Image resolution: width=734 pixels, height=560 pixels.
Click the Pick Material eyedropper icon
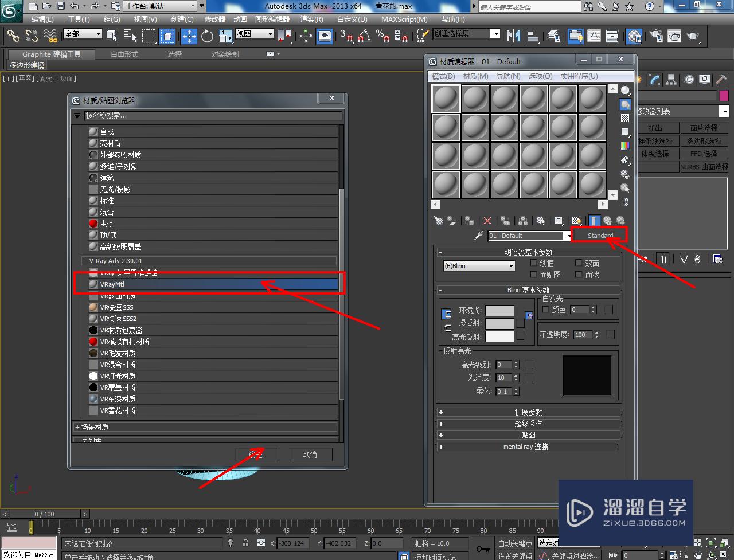click(479, 236)
